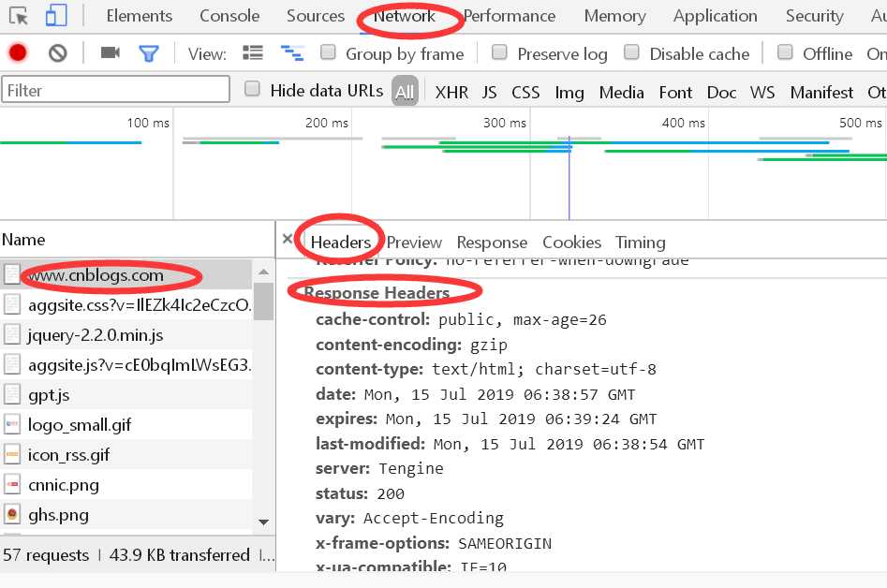The height and width of the screenshot is (588, 887).
Task: Click the file icon beside www.cnblogs.com
Action: [x=12, y=274]
